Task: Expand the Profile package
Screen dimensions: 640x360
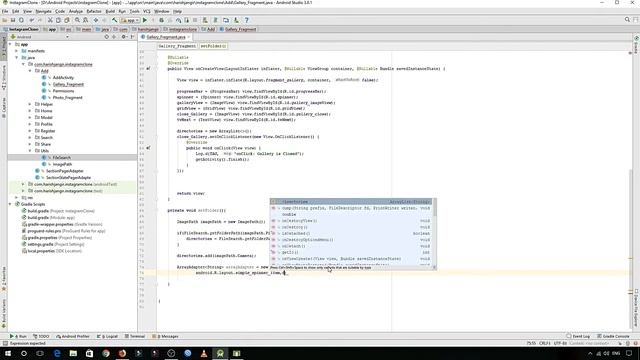Action: tap(30, 124)
